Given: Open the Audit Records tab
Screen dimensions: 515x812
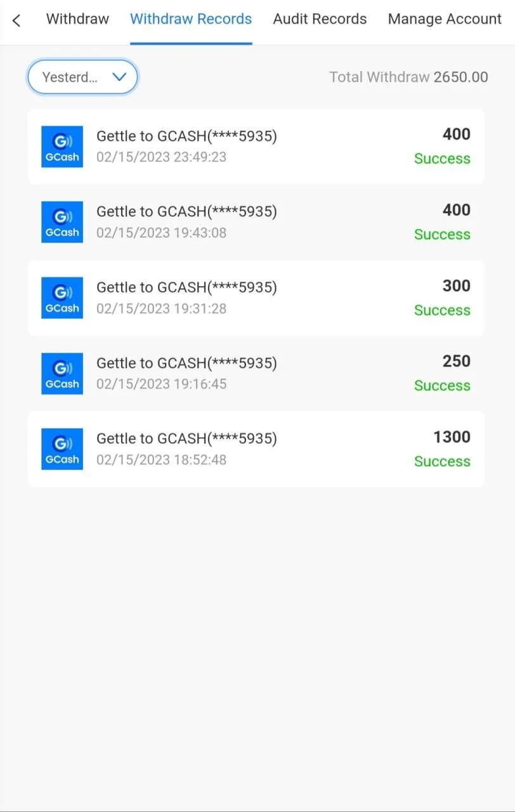Looking at the screenshot, I should click(x=320, y=19).
